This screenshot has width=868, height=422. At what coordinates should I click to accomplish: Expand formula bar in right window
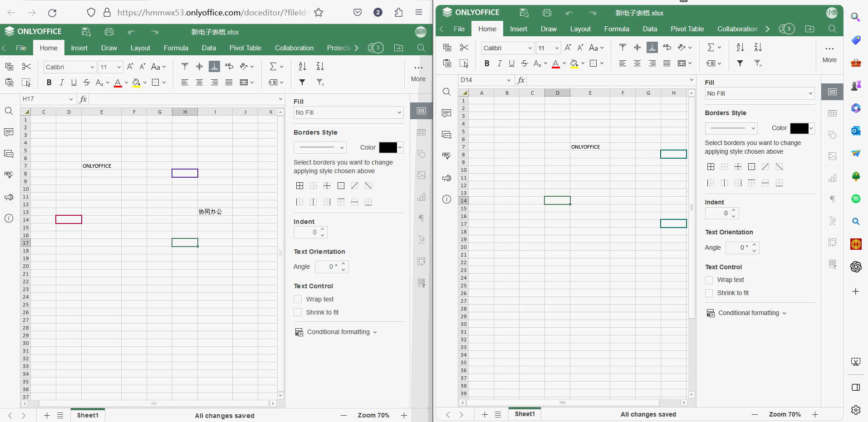pyautogui.click(x=691, y=80)
